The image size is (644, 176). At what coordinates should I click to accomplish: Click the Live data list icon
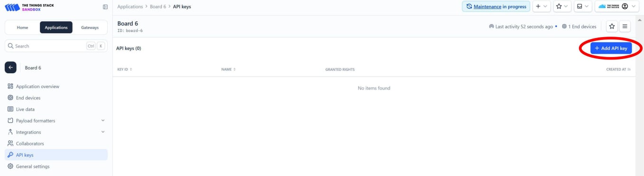click(10, 109)
